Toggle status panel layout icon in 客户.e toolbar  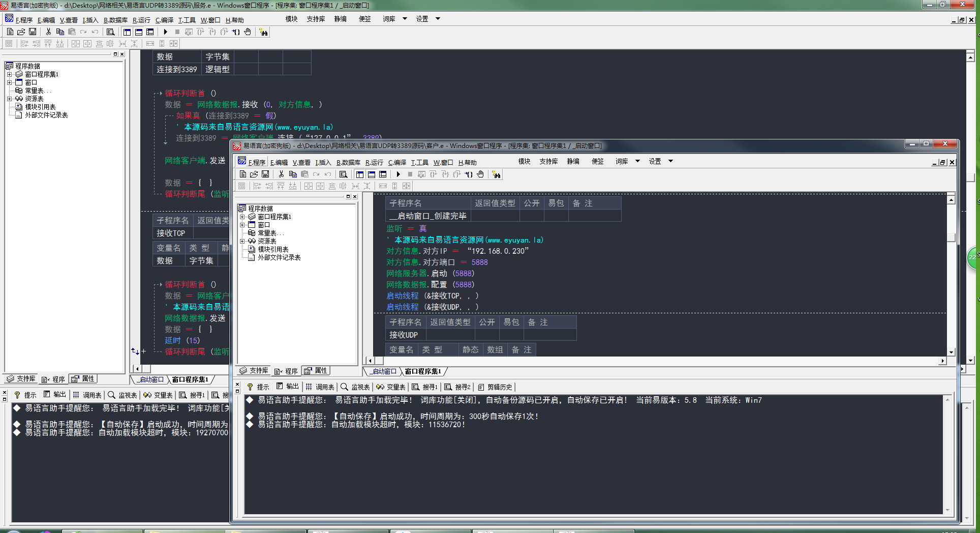[x=372, y=174]
